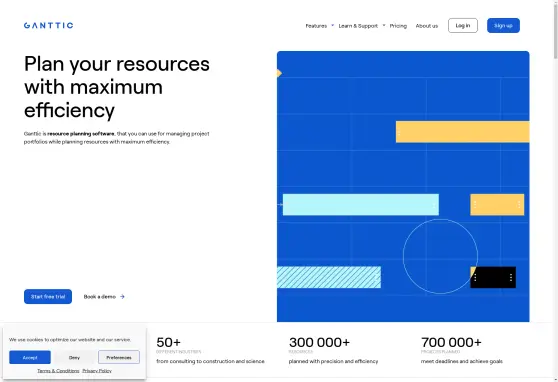This screenshot has height=382, width=558.
Task: Click the Ganttic logo
Action: tap(48, 25)
